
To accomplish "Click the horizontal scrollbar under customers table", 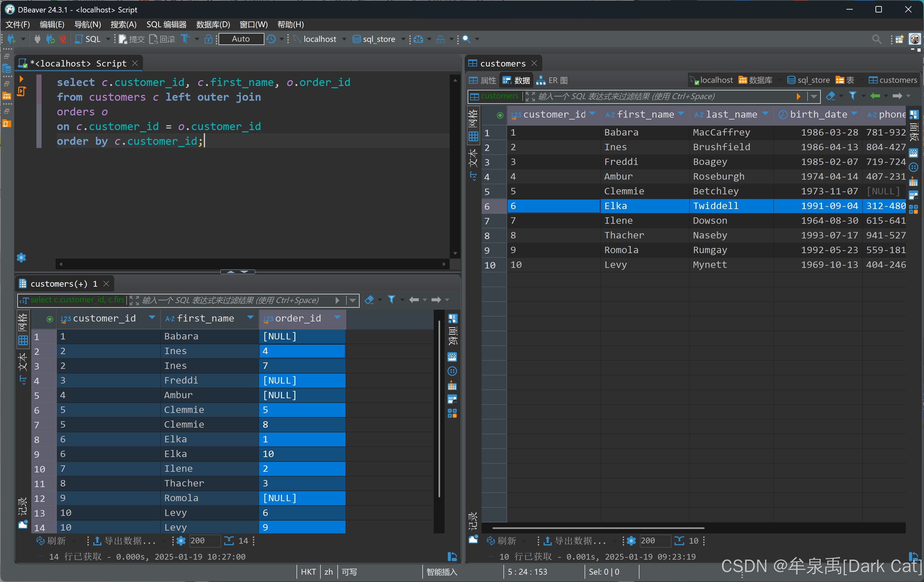I will tap(598, 528).
